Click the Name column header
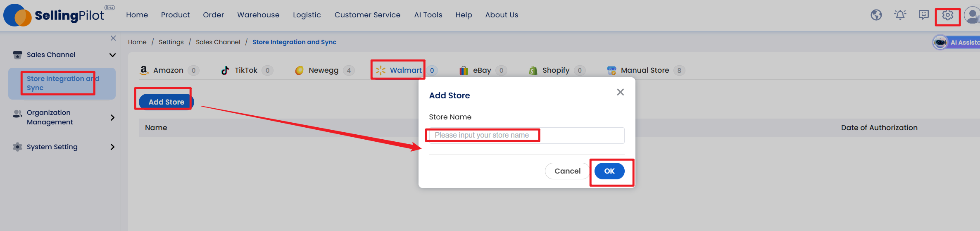 pyautogui.click(x=156, y=128)
